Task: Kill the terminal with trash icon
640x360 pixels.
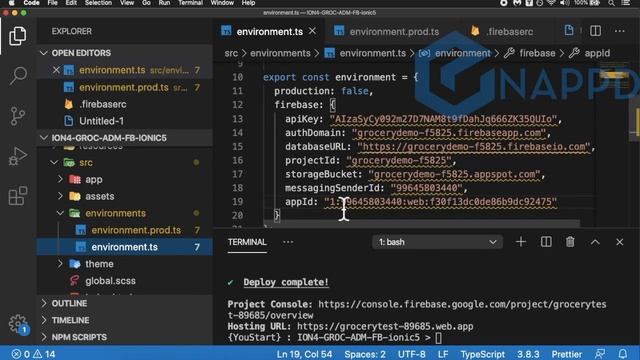Action: coord(570,242)
